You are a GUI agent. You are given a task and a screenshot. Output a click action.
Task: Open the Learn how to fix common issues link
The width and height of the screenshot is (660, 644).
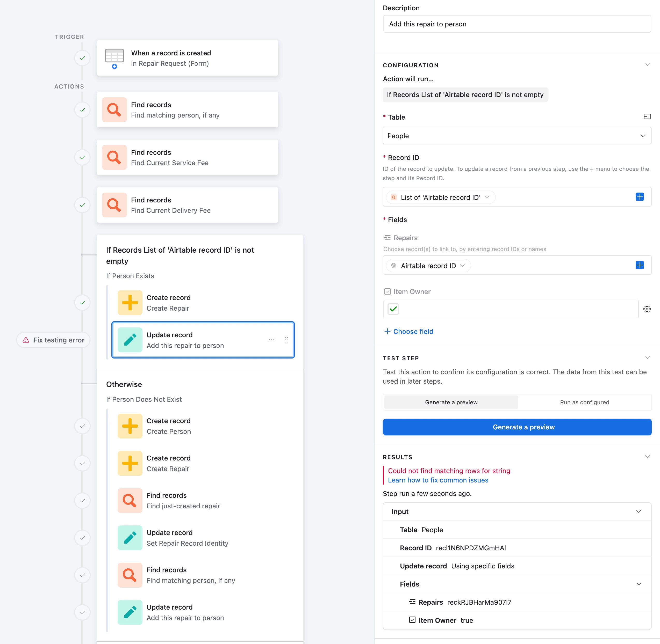pyautogui.click(x=438, y=480)
